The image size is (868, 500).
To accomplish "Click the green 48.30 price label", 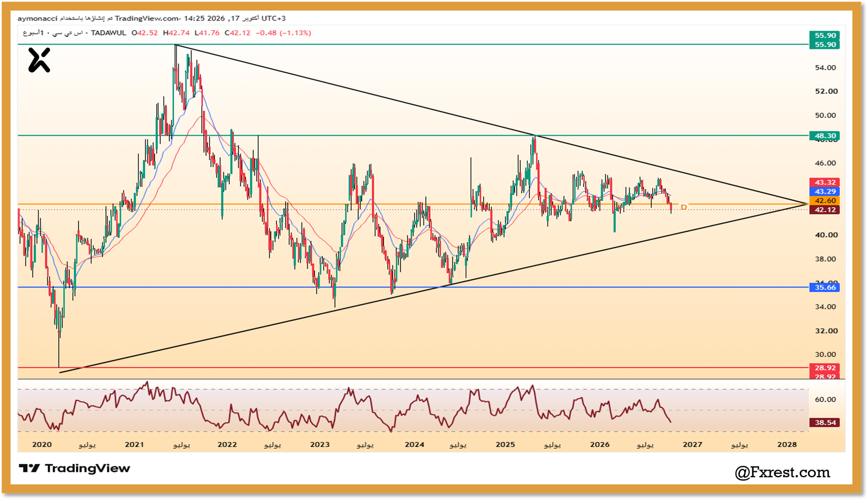I will click(825, 136).
